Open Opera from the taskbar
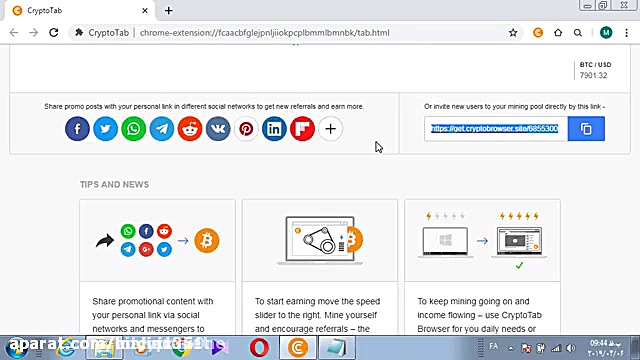The width and height of the screenshot is (640, 360). click(259, 348)
